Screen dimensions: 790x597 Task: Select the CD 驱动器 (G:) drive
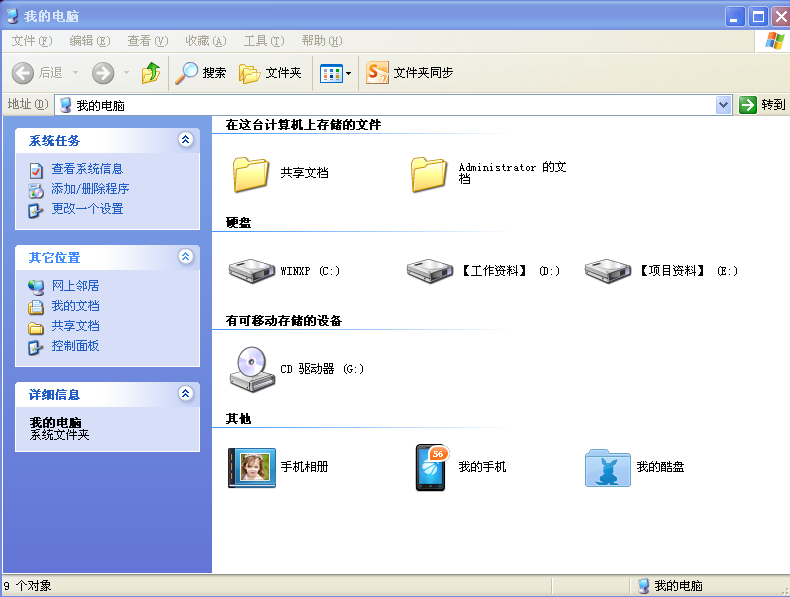(251, 369)
